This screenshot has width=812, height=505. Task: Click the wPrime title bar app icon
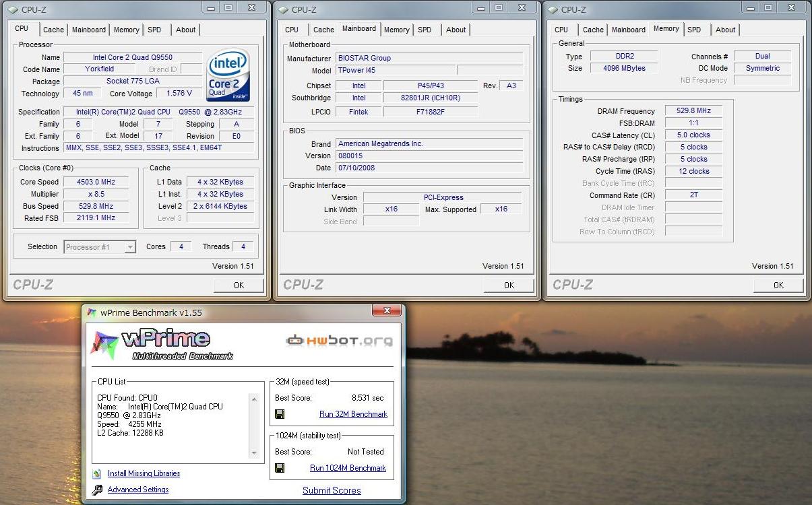pyautogui.click(x=92, y=312)
